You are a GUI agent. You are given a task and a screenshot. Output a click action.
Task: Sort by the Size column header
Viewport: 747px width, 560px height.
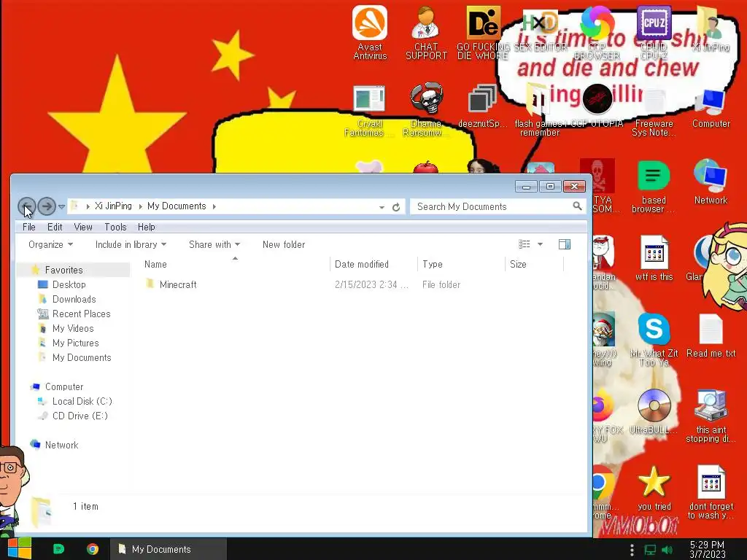(534, 264)
